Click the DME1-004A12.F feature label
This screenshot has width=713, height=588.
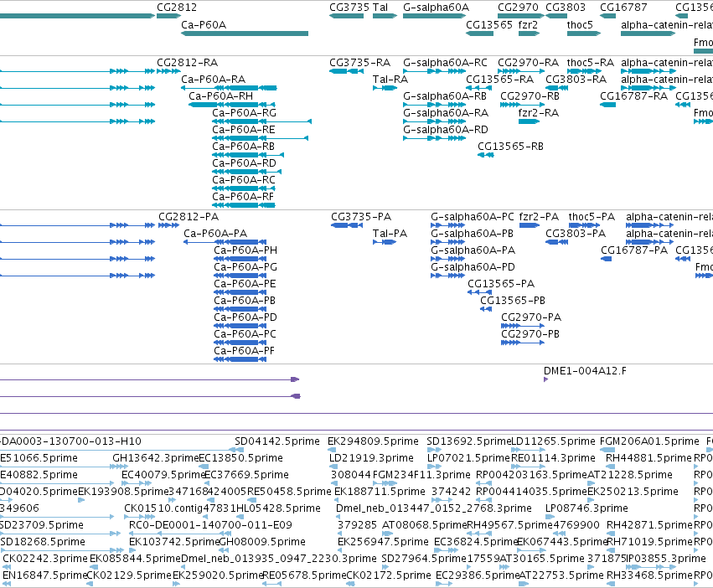tap(585, 370)
